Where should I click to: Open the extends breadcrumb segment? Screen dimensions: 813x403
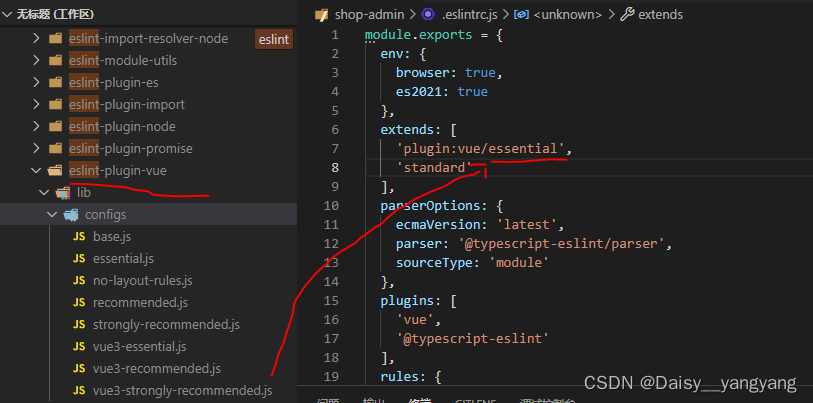point(660,15)
